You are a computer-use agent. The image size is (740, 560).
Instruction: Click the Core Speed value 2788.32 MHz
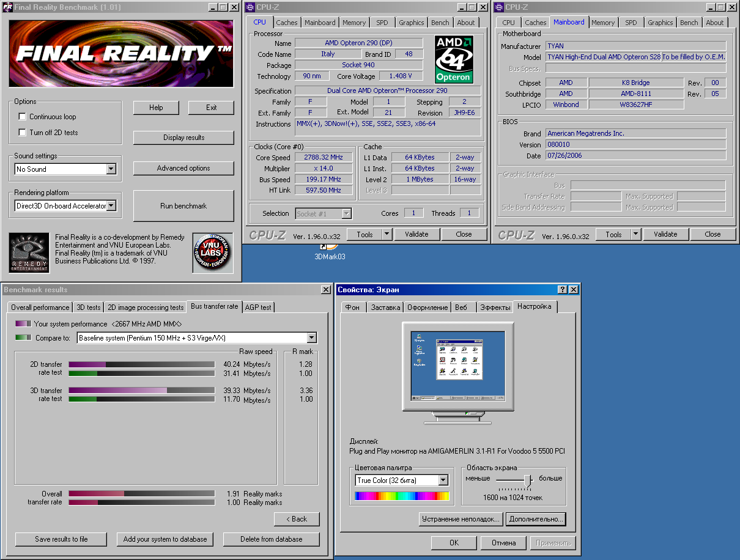pyautogui.click(x=324, y=158)
